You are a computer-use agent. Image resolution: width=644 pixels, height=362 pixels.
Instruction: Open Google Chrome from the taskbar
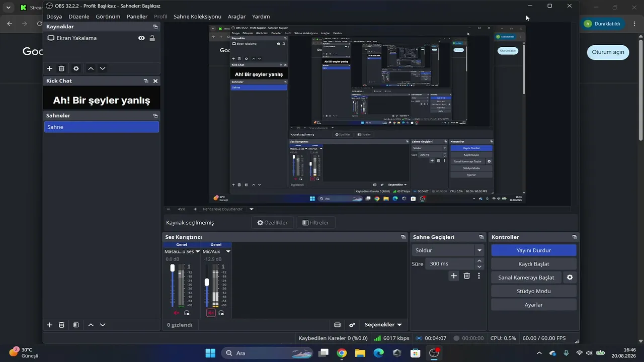click(x=342, y=353)
